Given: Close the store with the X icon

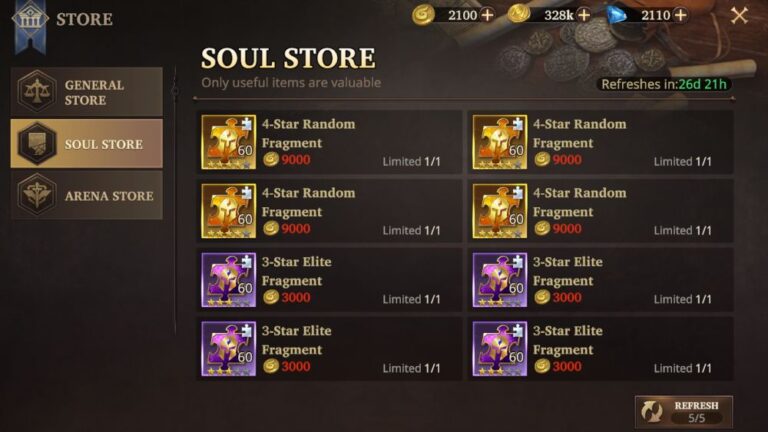Looking at the screenshot, I should tap(739, 16).
